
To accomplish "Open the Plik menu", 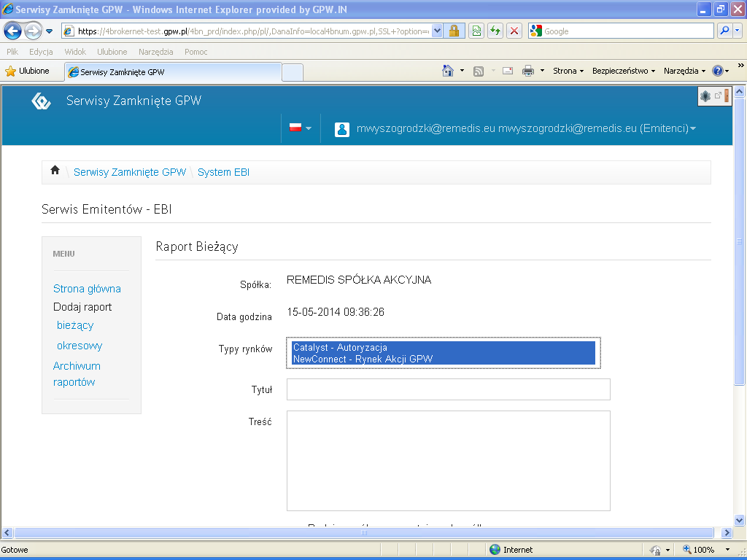I will coord(12,52).
